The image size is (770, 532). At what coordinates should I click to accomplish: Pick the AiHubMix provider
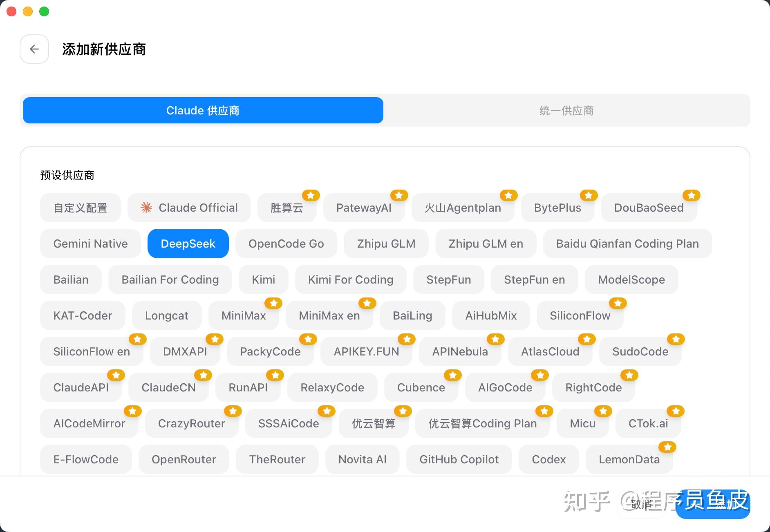[491, 315]
